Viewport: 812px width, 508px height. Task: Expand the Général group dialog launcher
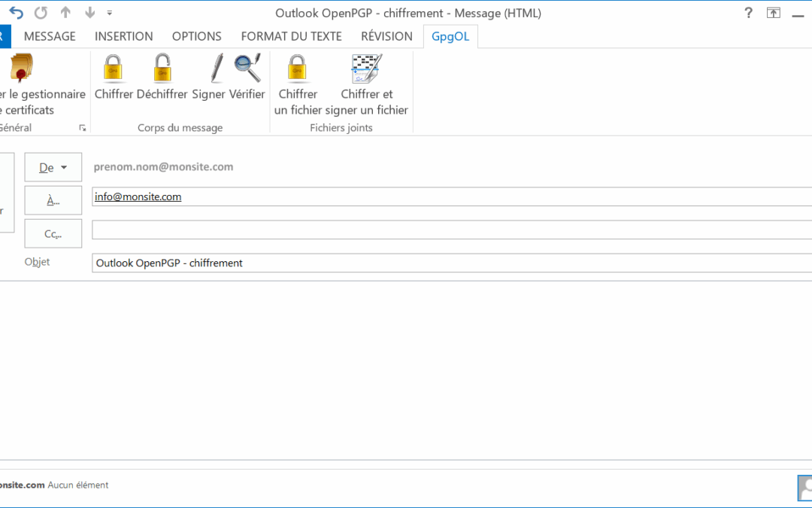[x=83, y=128]
